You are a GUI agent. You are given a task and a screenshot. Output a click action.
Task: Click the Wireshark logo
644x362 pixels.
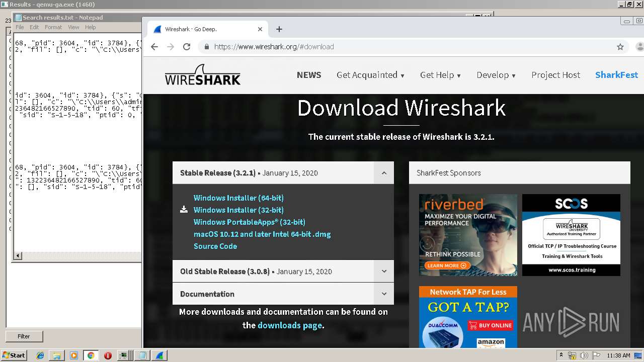pyautogui.click(x=202, y=75)
